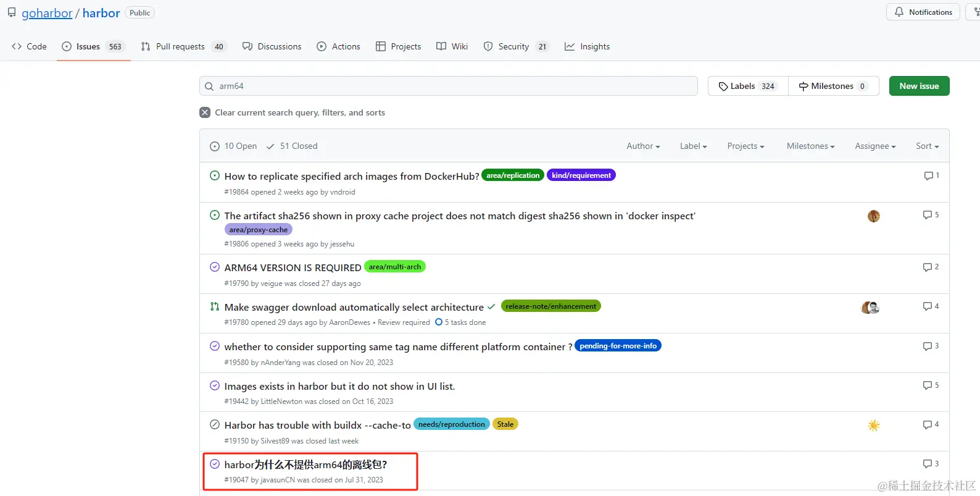Click the closed icon for issue #19047
This screenshot has height=496, width=980.
pos(215,464)
